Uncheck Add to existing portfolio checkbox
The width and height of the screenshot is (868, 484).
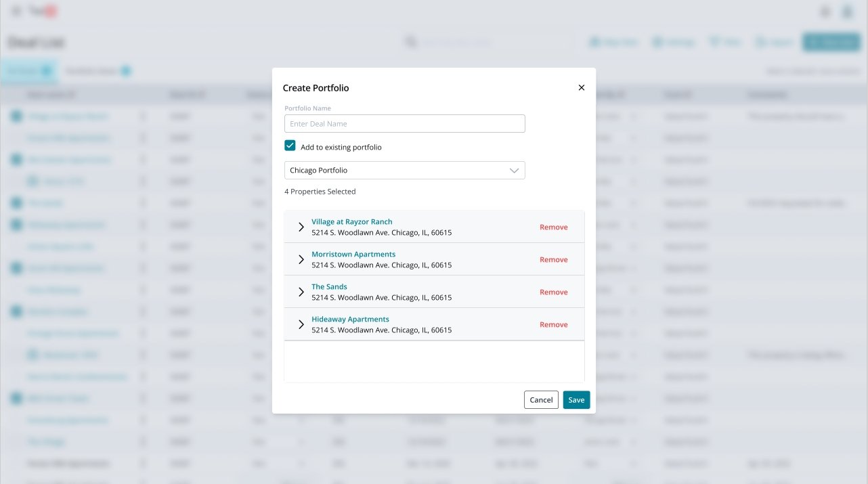pos(290,146)
